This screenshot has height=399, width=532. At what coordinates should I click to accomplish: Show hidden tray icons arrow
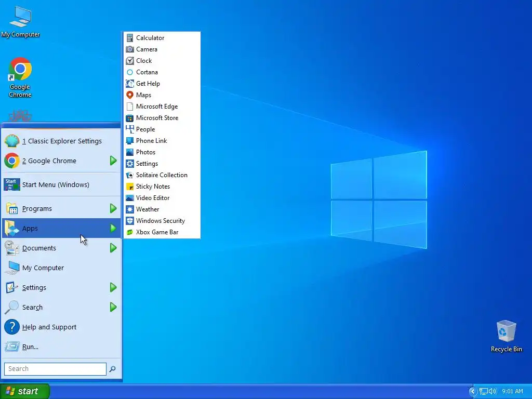coord(473,391)
